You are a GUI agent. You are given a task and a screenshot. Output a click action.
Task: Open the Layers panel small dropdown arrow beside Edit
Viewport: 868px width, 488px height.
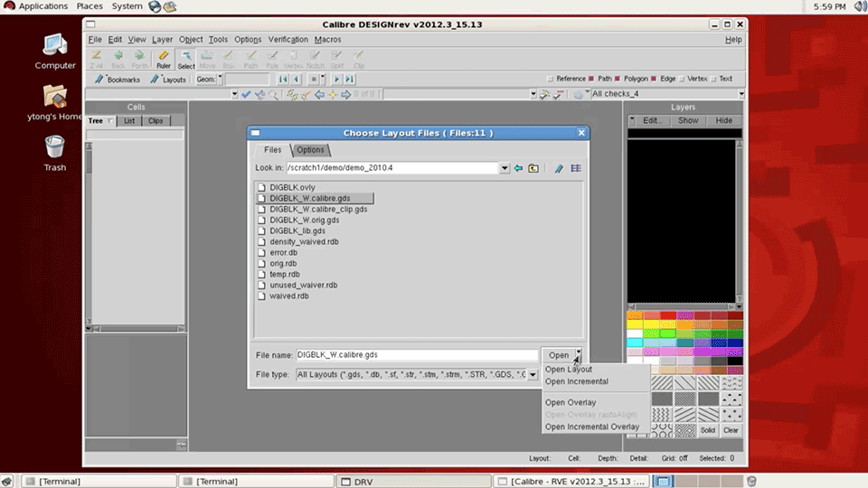[x=632, y=118]
